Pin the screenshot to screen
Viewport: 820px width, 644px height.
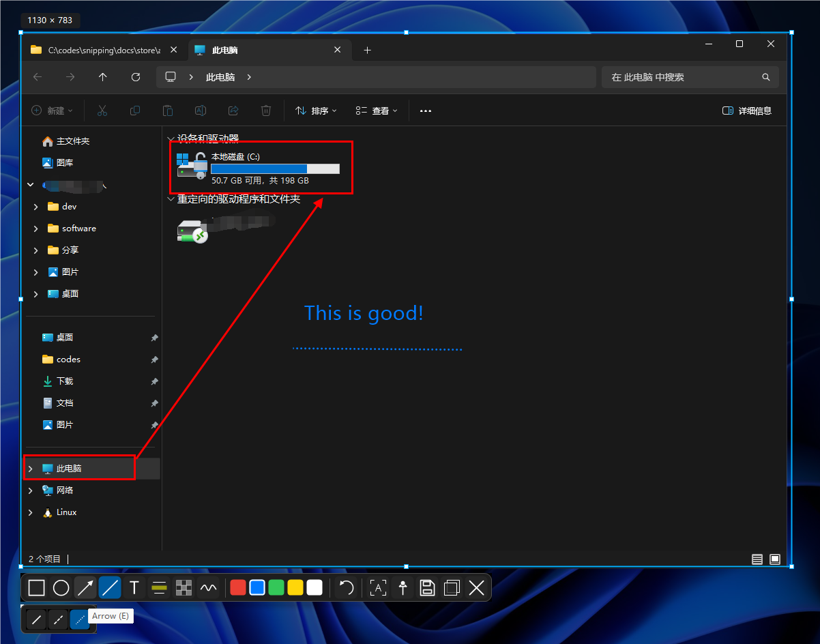coord(402,587)
